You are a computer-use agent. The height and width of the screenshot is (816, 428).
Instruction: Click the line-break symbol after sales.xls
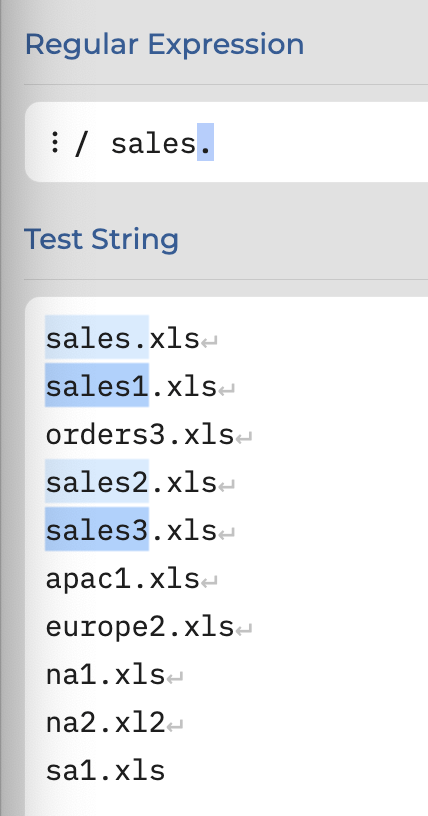pos(209,342)
